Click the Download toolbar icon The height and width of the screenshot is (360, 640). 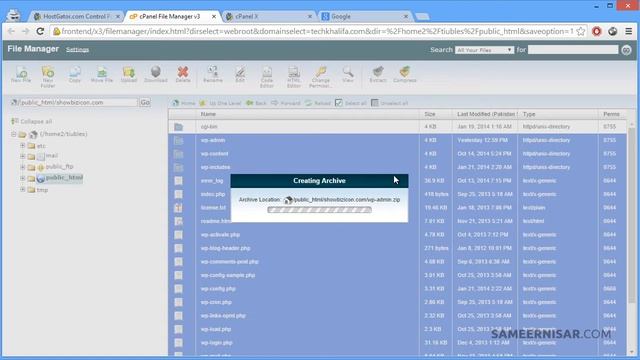click(x=156, y=75)
